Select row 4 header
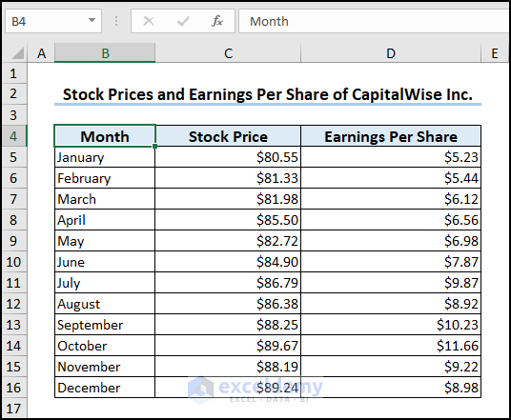Image resolution: width=511 pixels, height=420 pixels. pos(13,136)
